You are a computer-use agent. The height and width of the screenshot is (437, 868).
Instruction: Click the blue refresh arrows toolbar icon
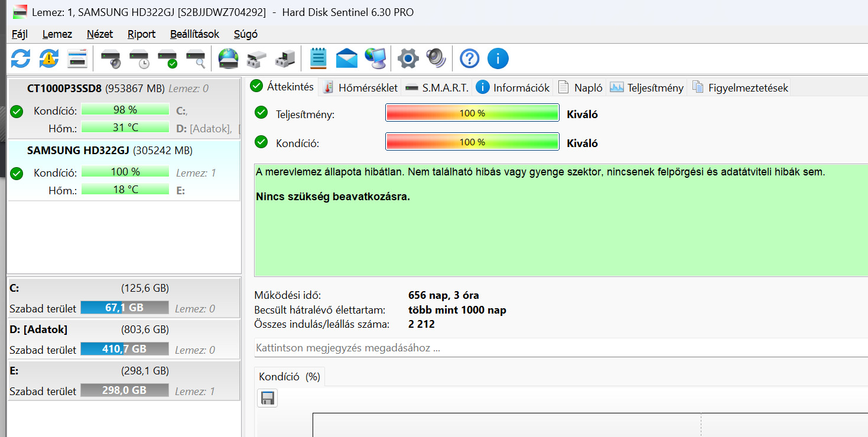coord(21,58)
